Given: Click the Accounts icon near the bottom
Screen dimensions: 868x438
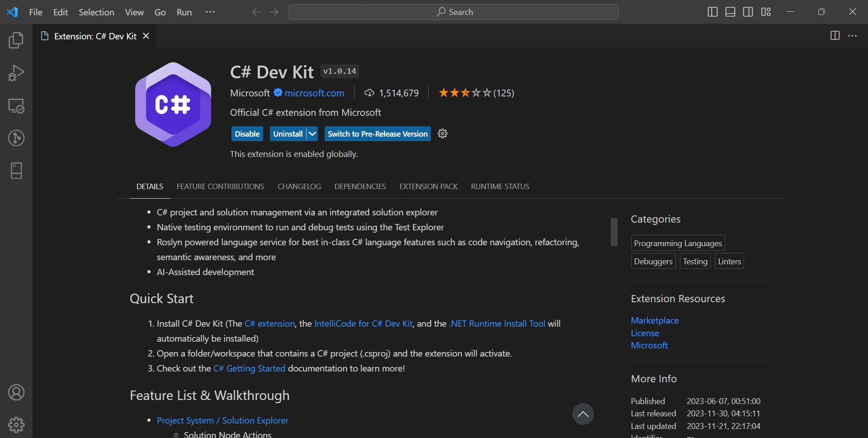Looking at the screenshot, I should click(x=16, y=392).
